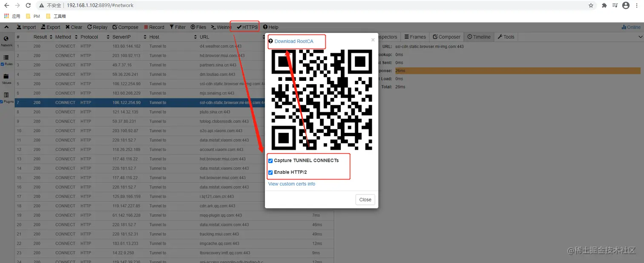This screenshot has width=644, height=263.
Task: Uncheck Capture TUNNEL CONNECTs
Action: click(270, 161)
